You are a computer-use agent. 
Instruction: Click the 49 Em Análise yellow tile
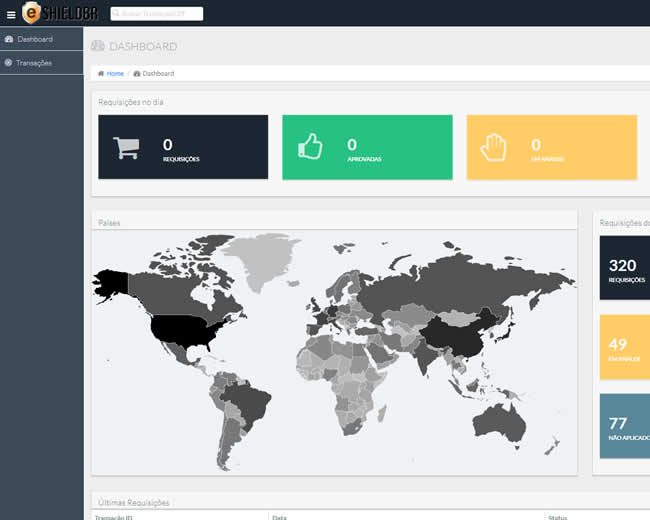(x=624, y=347)
